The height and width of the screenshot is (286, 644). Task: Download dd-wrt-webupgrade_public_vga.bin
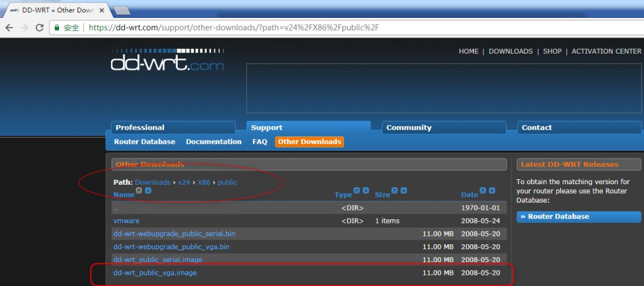tap(171, 247)
